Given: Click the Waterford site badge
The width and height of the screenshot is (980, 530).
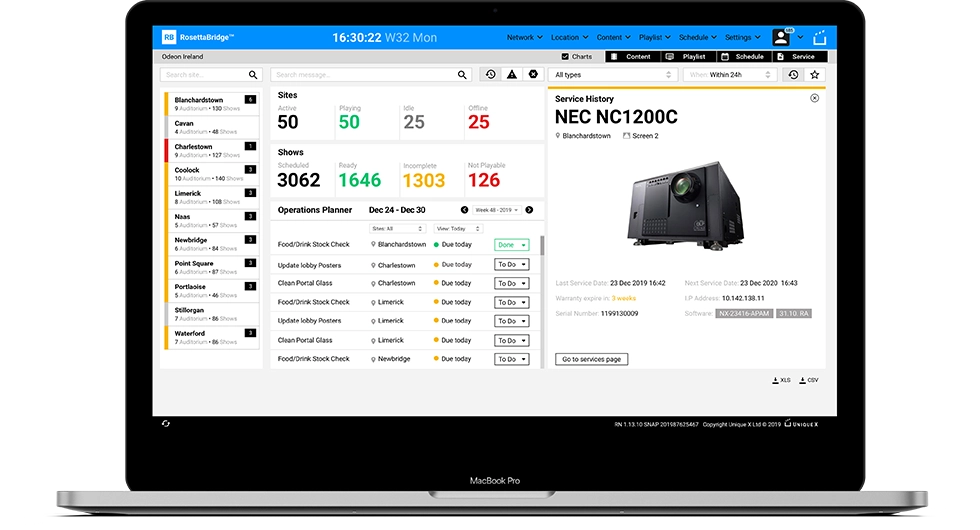Looking at the screenshot, I should pos(250,333).
